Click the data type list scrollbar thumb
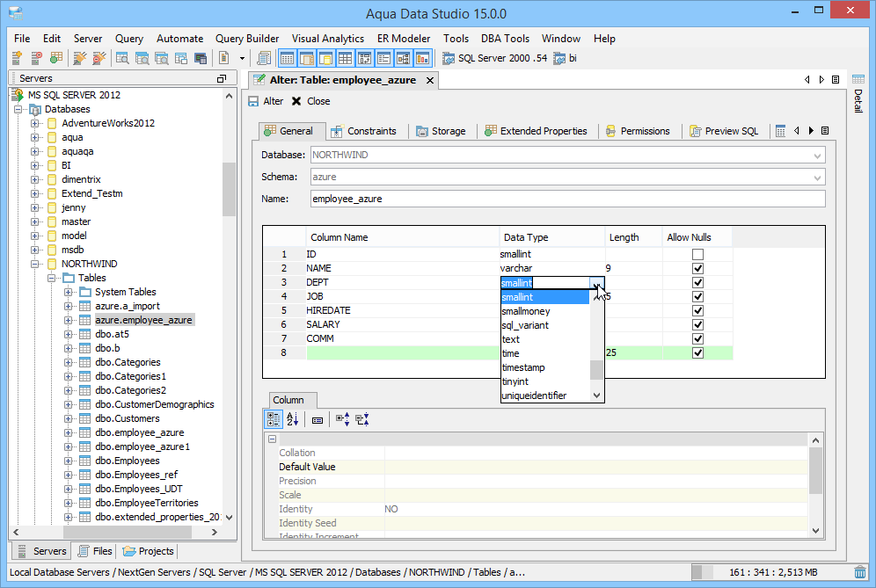 click(x=596, y=370)
